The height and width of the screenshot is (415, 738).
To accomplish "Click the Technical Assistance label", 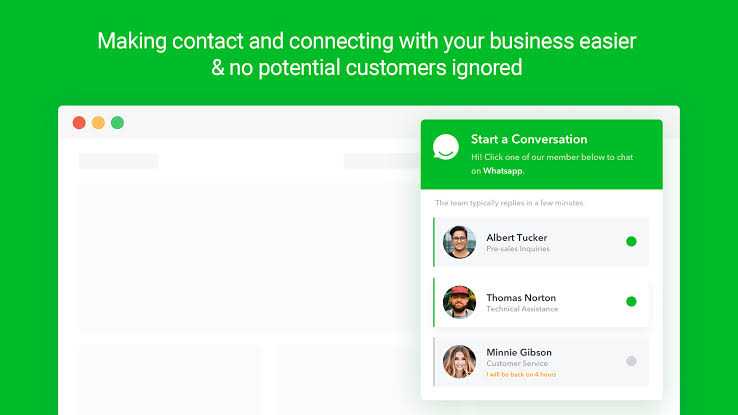I will (522, 309).
